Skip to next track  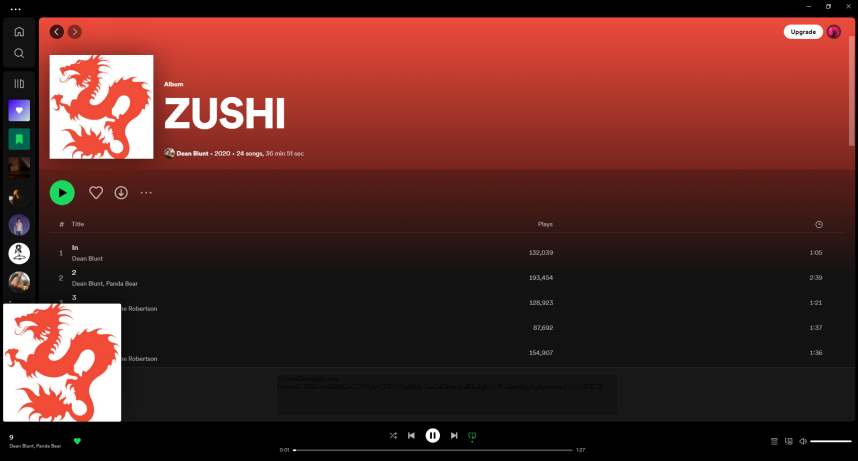pyautogui.click(x=454, y=435)
